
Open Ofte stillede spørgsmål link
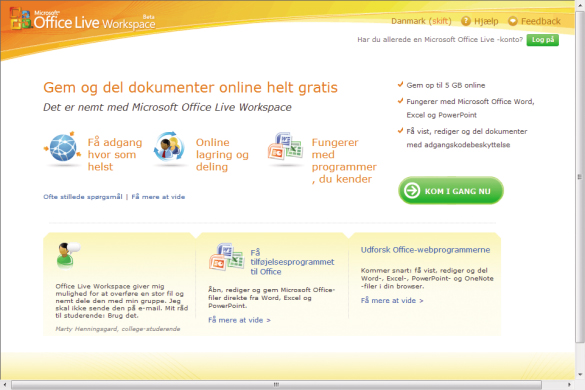(x=83, y=197)
